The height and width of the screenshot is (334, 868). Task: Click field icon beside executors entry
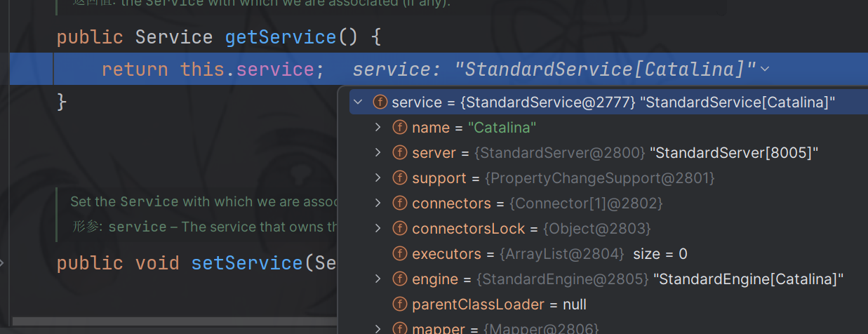click(x=400, y=254)
